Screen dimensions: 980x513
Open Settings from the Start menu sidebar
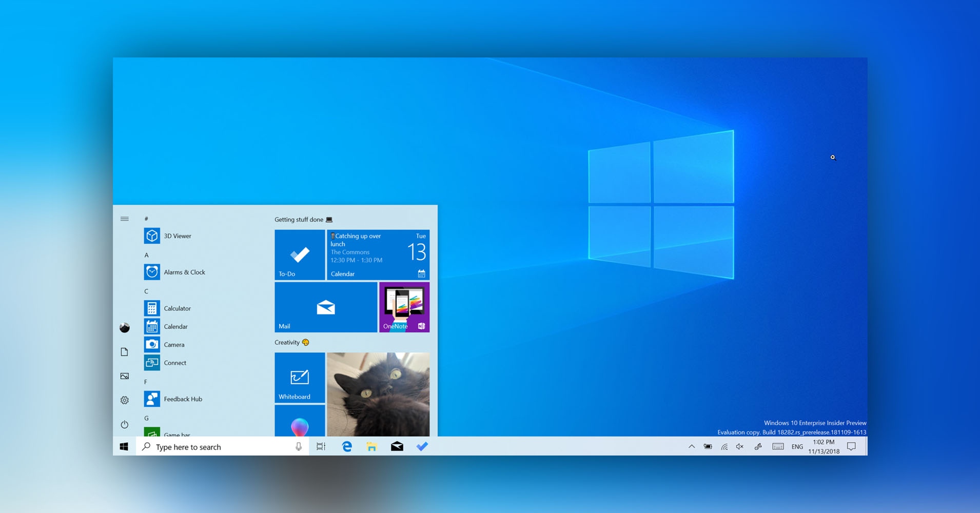click(124, 400)
